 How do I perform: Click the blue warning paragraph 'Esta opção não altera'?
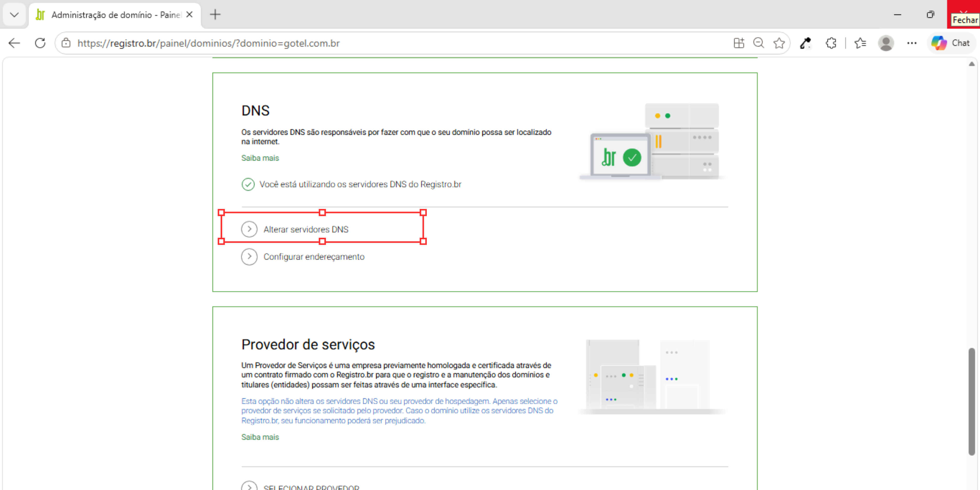coord(400,411)
